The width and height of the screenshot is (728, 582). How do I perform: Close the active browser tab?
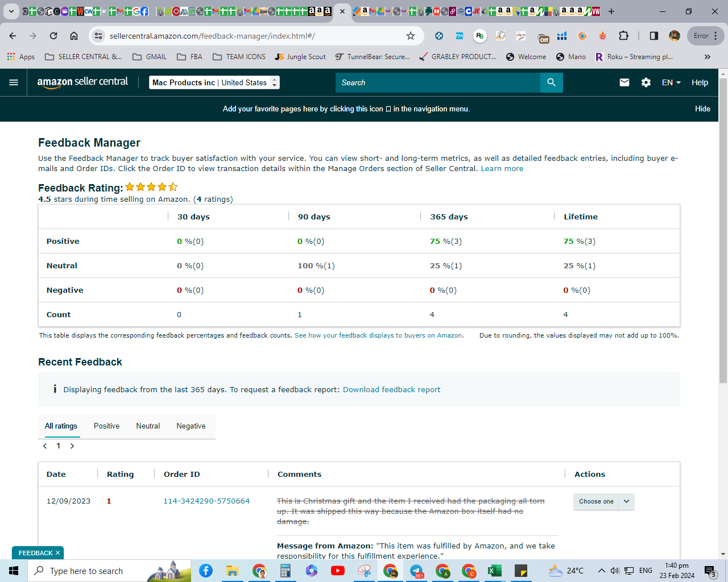pos(342,11)
